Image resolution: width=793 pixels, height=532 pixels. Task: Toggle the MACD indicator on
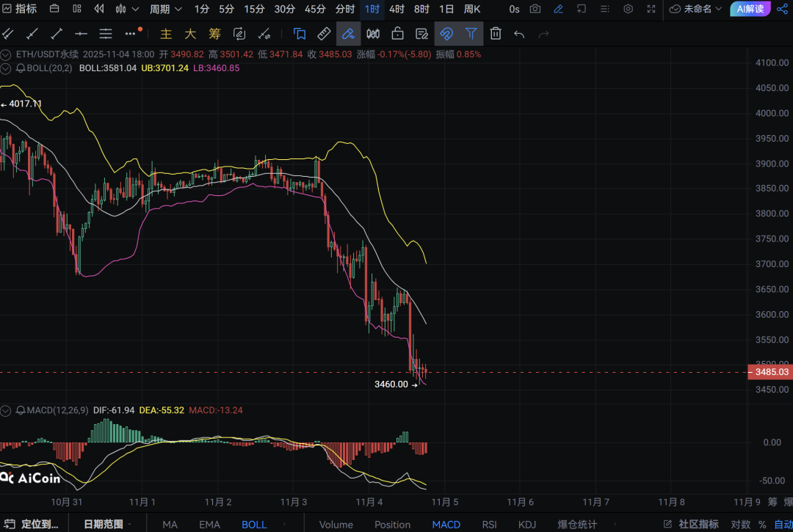pos(446,524)
